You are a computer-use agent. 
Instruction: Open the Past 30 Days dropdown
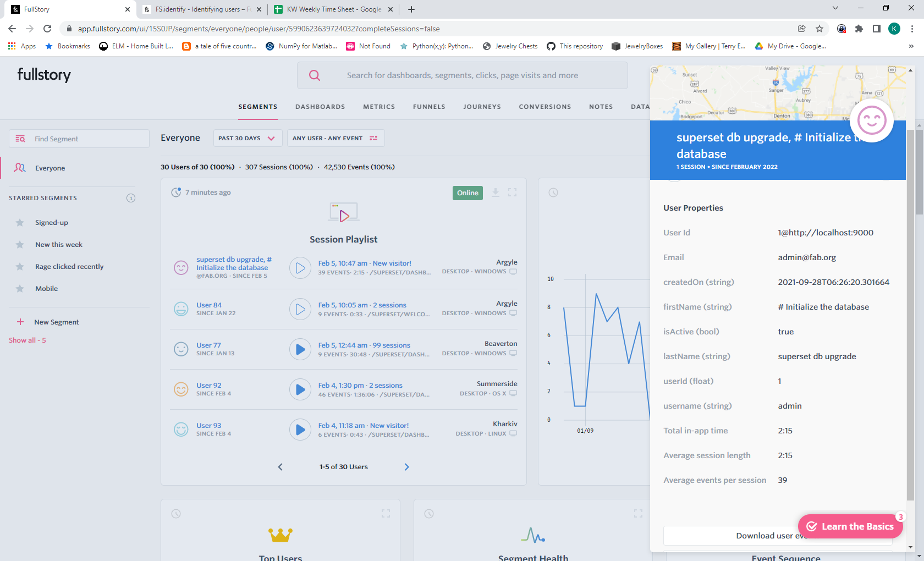(x=248, y=138)
